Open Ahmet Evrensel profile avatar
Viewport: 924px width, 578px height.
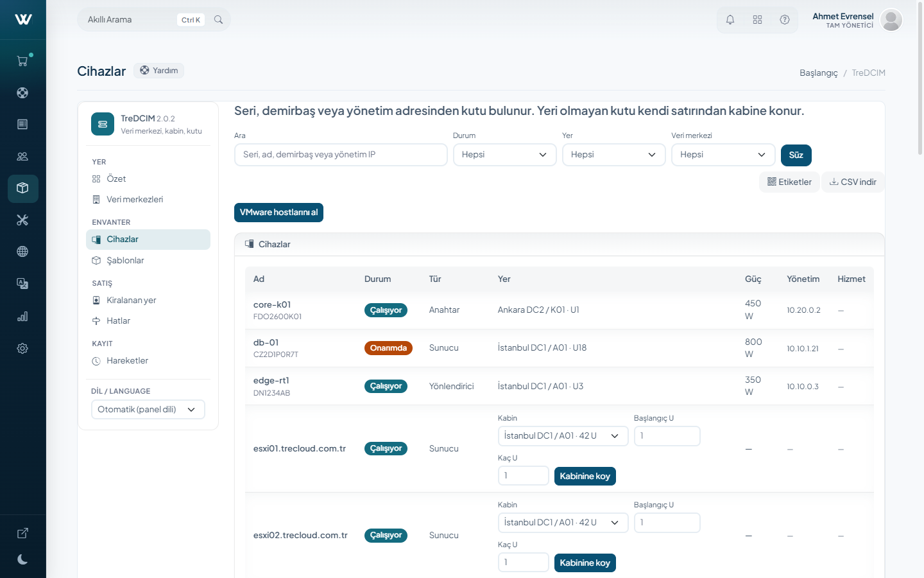pos(891,20)
